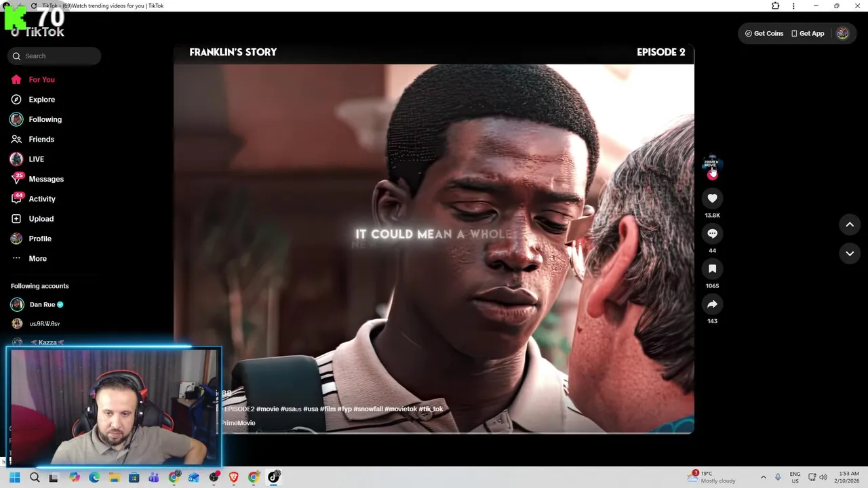Viewport: 868px width, 488px height.
Task: Open the #movie hashtag
Action: 267,409
